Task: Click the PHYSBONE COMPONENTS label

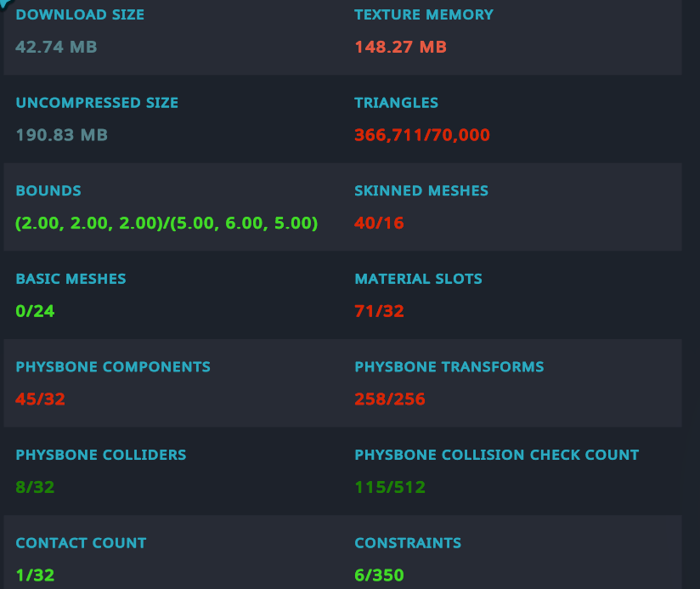Action: (112, 366)
